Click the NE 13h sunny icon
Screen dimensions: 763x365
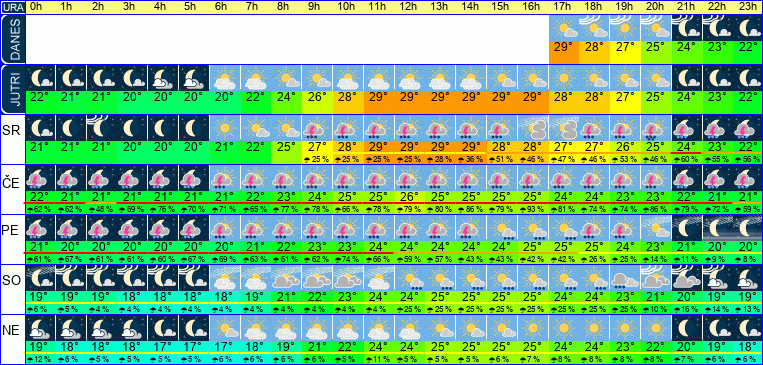coord(440,328)
